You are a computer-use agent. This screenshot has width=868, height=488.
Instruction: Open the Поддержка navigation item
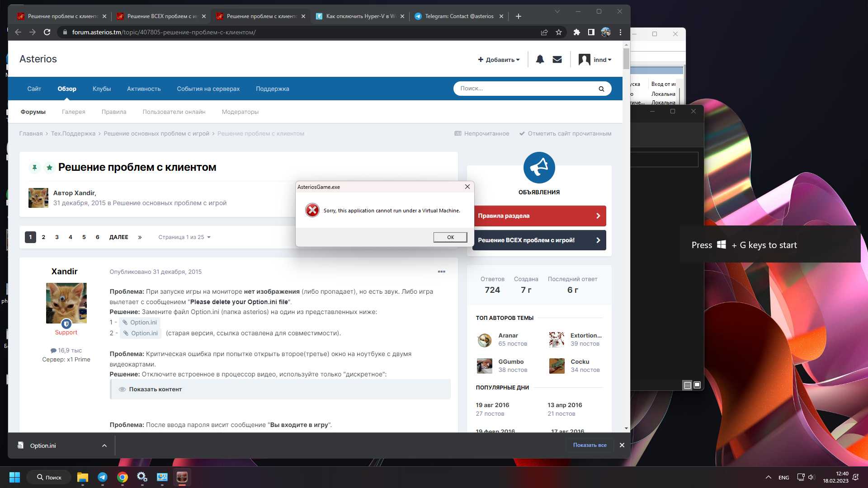(x=273, y=89)
